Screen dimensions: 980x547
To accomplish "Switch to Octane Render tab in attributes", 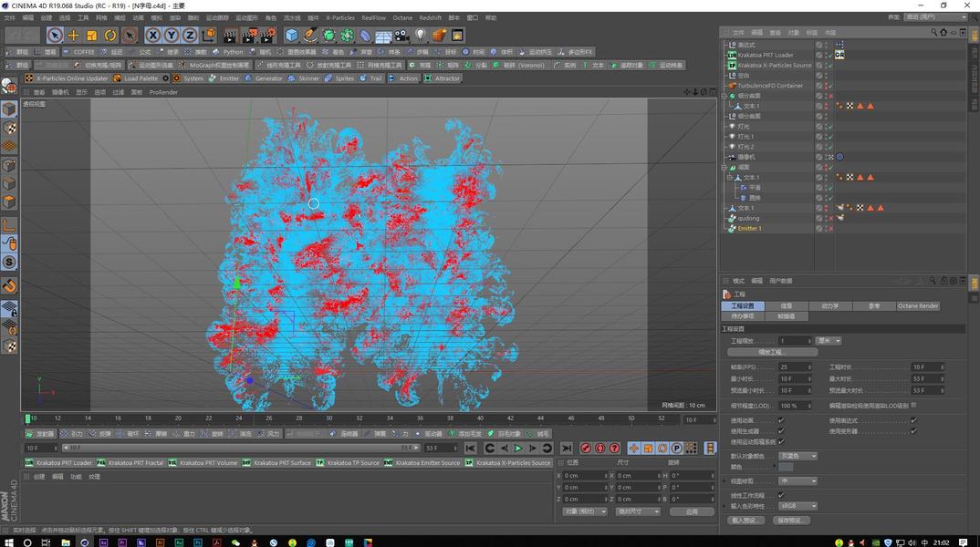I will tap(918, 306).
